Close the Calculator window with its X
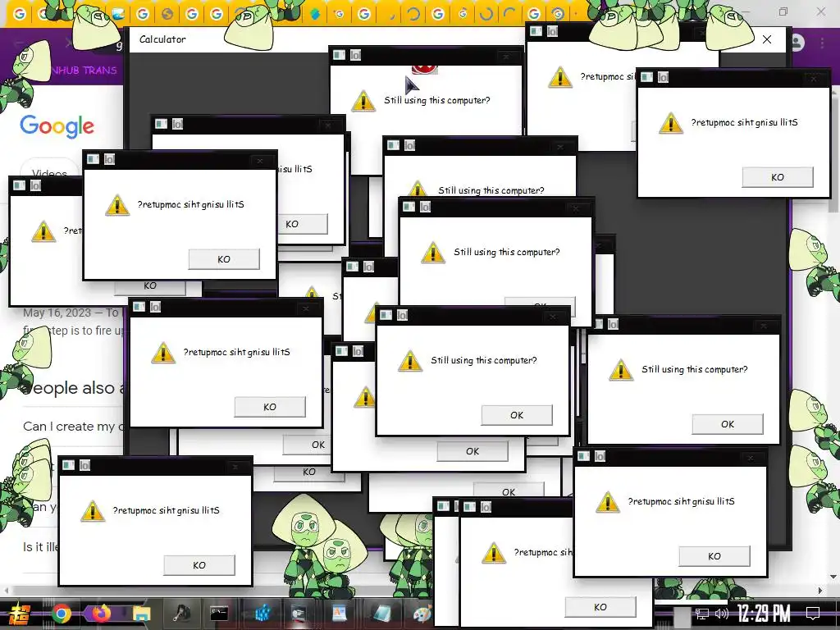The height and width of the screenshot is (630, 840). coord(767,39)
